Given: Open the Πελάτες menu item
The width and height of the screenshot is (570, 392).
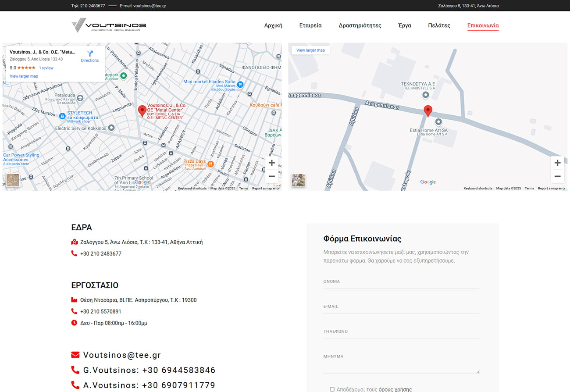Looking at the screenshot, I should pyautogui.click(x=439, y=25).
